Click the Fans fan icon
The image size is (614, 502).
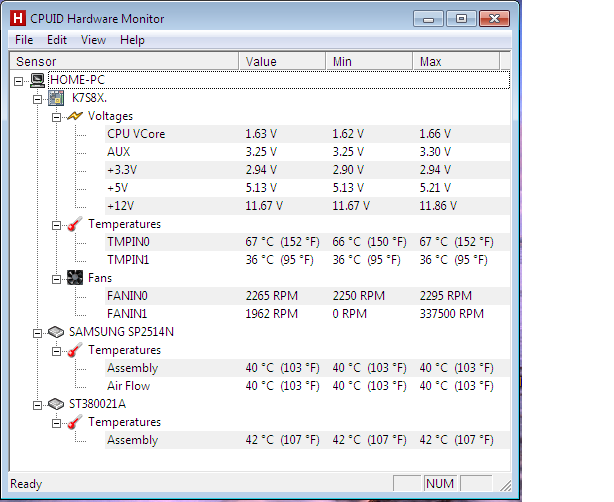click(x=75, y=278)
